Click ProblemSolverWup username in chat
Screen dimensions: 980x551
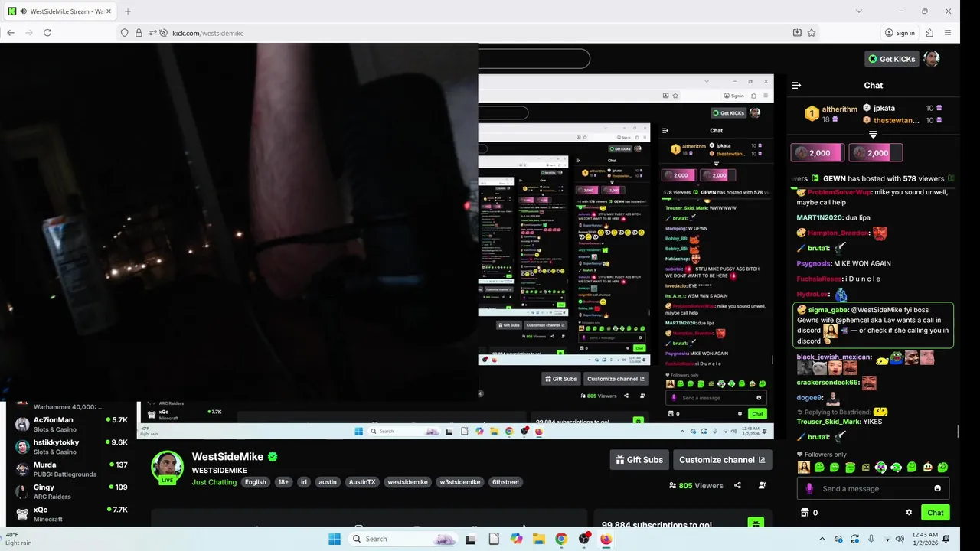839,192
